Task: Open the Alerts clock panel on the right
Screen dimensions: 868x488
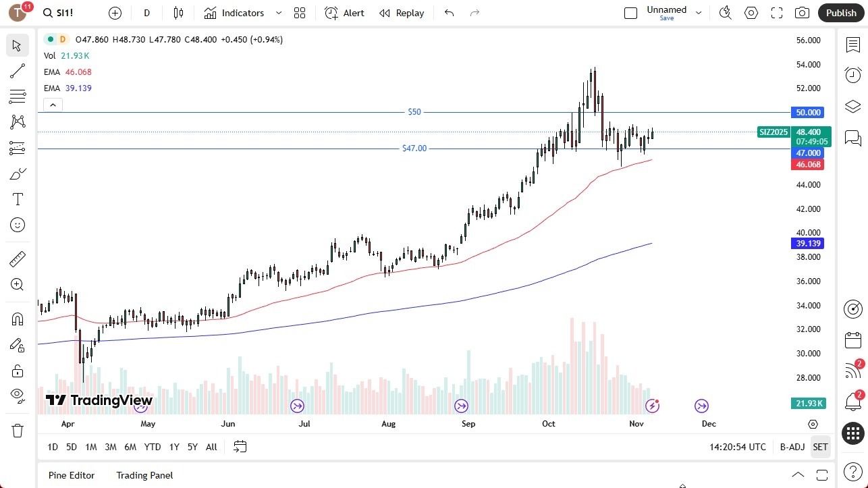Action: point(852,75)
